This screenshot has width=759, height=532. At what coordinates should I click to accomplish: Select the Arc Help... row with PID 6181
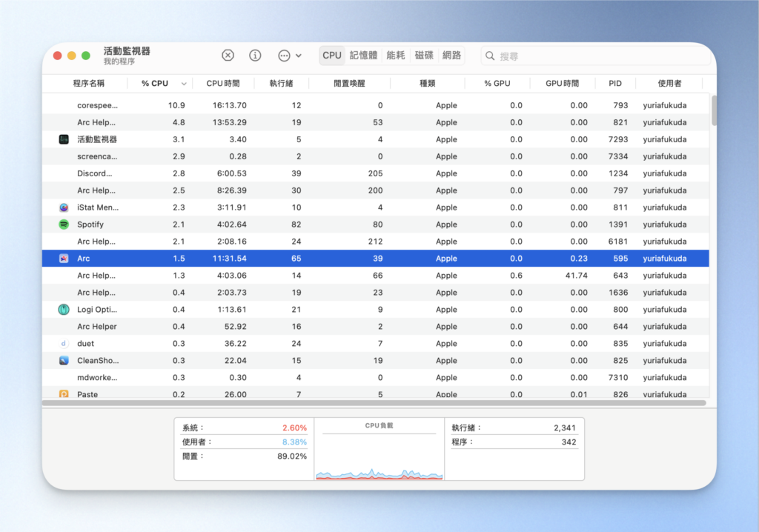tap(376, 241)
